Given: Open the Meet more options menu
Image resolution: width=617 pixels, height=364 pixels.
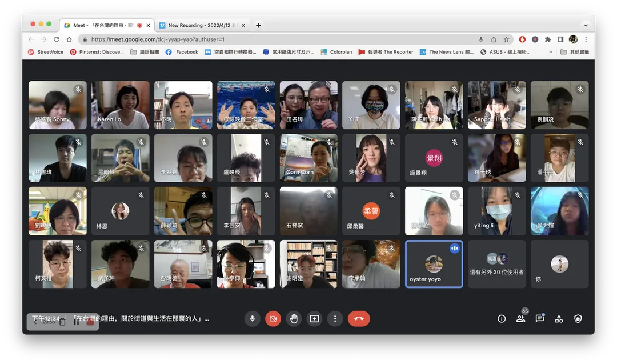Looking at the screenshot, I should (x=335, y=319).
